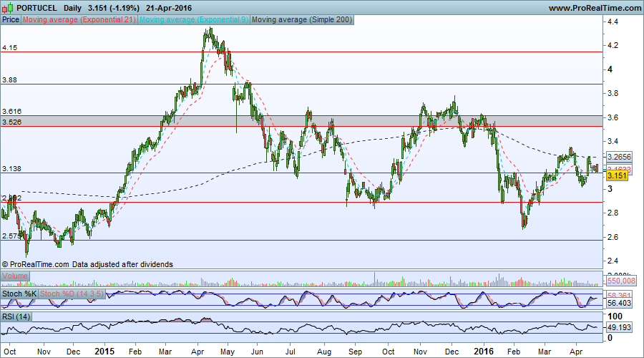
Task: Select Moving average (Exponential 9) label
Action: 194,20
